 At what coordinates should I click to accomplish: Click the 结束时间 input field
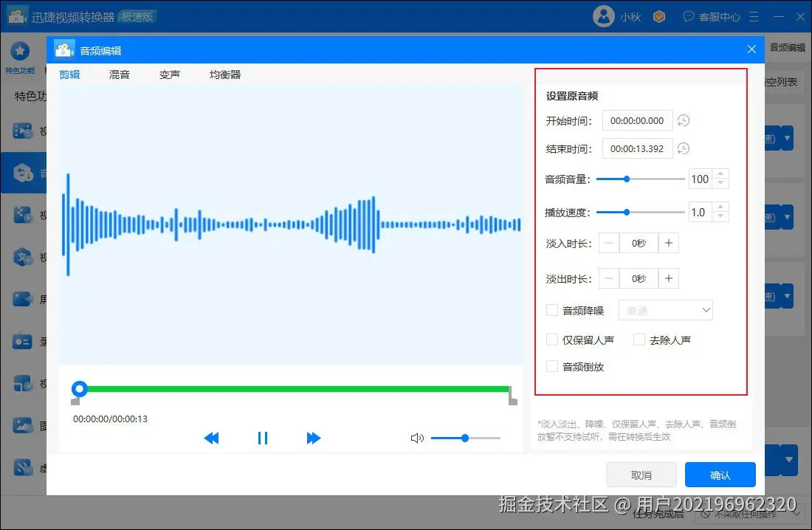tap(638, 148)
